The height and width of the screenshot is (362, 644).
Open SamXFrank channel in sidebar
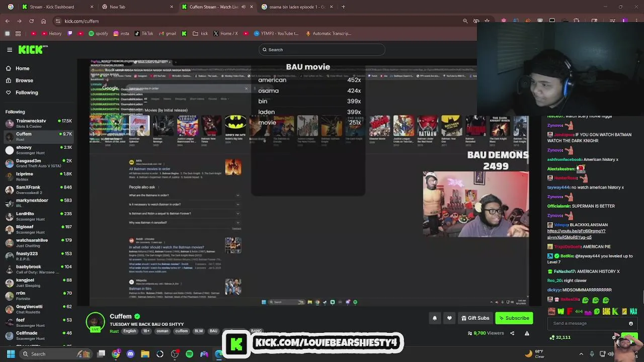(38, 190)
